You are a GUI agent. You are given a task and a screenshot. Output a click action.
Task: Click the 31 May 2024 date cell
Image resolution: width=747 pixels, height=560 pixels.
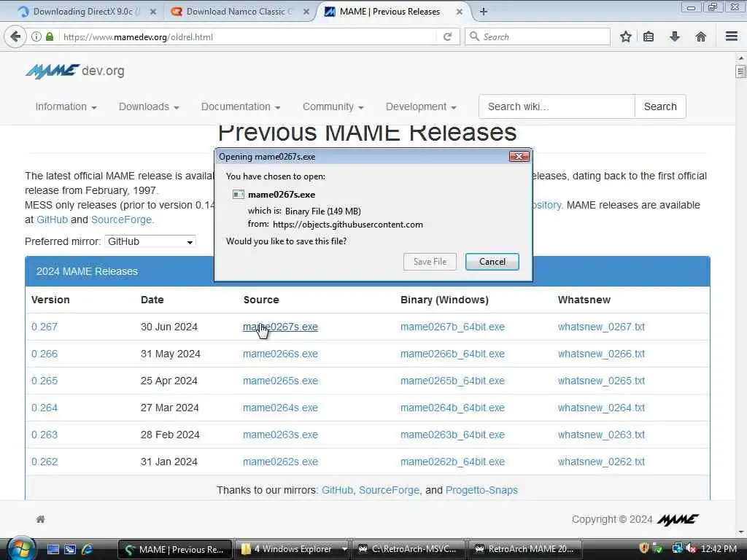[170, 354]
